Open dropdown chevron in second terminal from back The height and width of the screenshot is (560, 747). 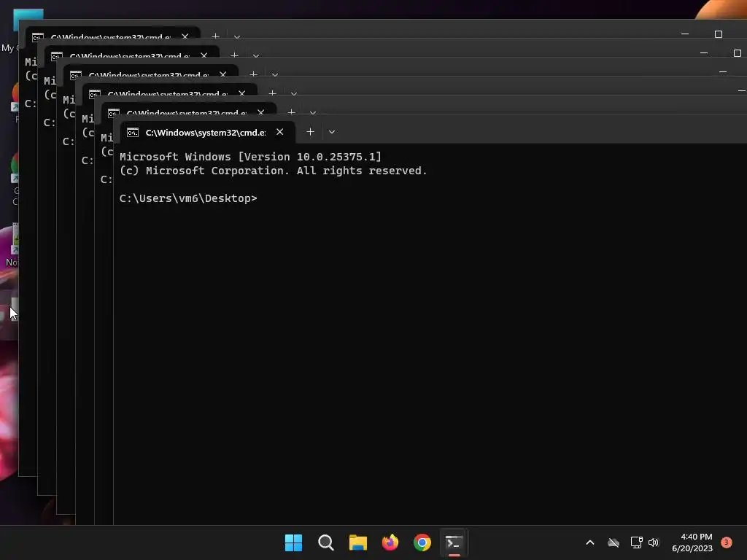click(256, 55)
